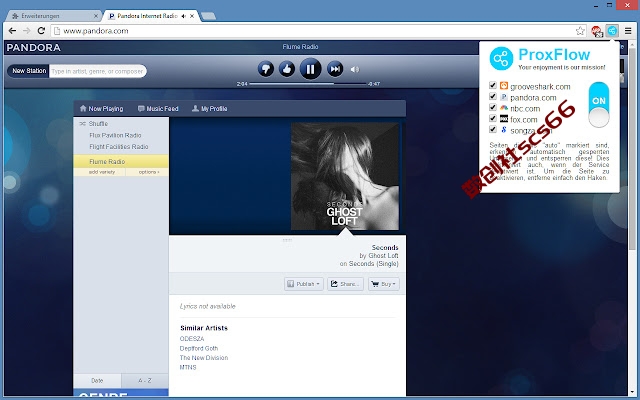Click the tracklist drag handle dots
This screenshot has height=400, width=640.
tap(287, 240)
